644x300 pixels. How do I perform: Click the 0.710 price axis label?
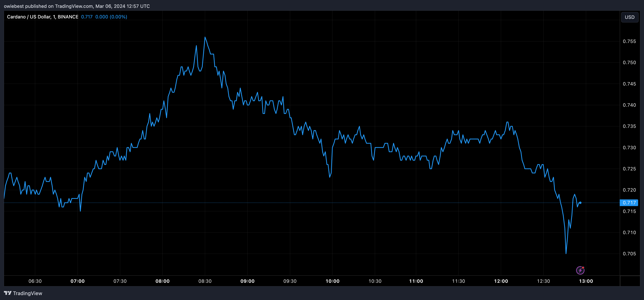pyautogui.click(x=629, y=232)
